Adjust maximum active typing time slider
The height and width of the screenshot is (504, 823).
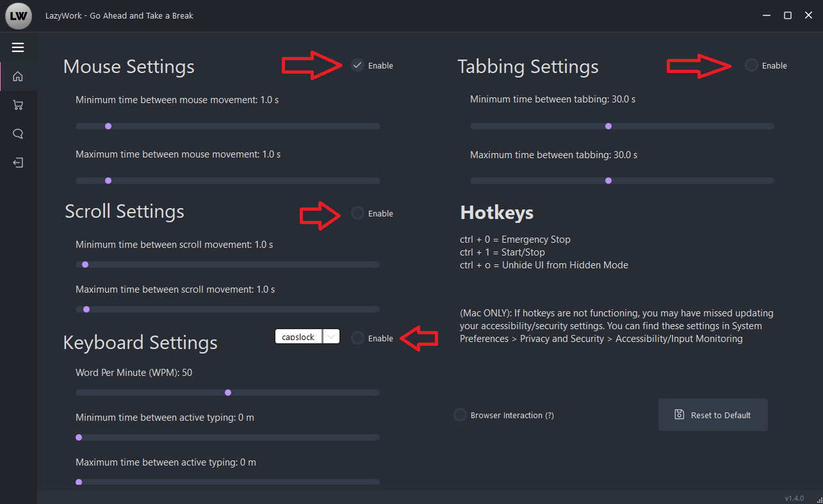tap(228, 482)
